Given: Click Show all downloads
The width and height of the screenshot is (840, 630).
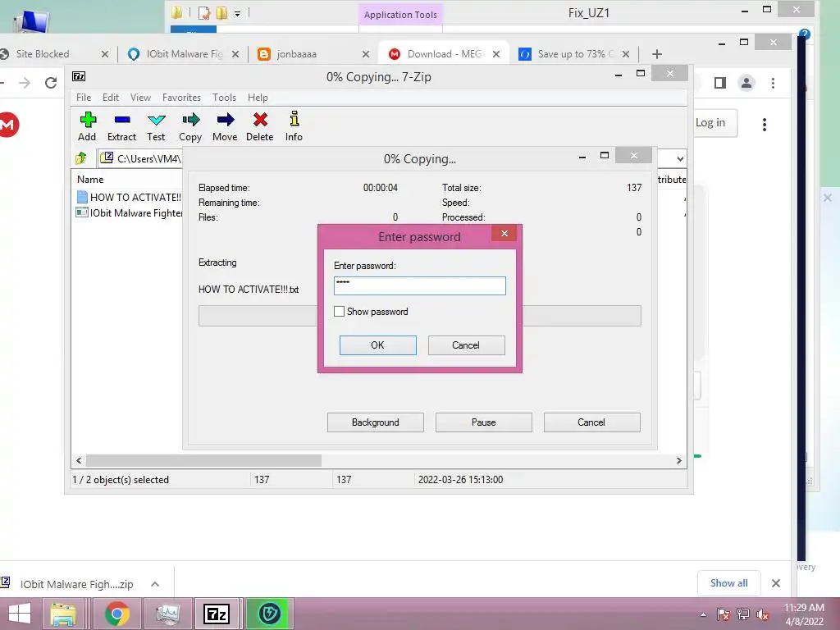Looking at the screenshot, I should [728, 583].
